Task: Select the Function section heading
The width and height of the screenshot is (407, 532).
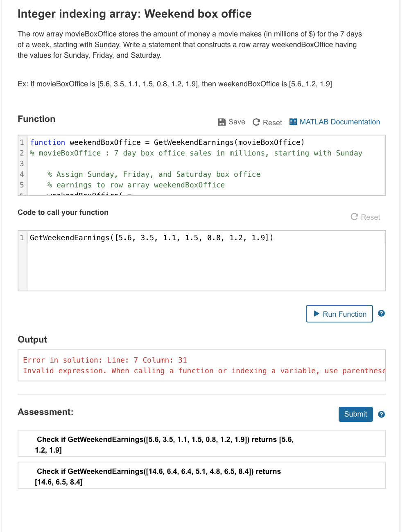Action: [x=36, y=119]
